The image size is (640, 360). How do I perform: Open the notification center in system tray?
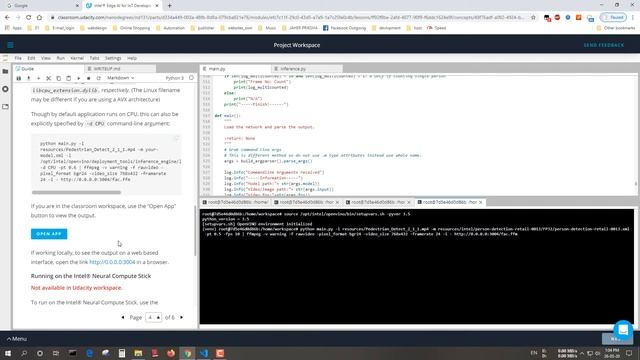pos(629,353)
